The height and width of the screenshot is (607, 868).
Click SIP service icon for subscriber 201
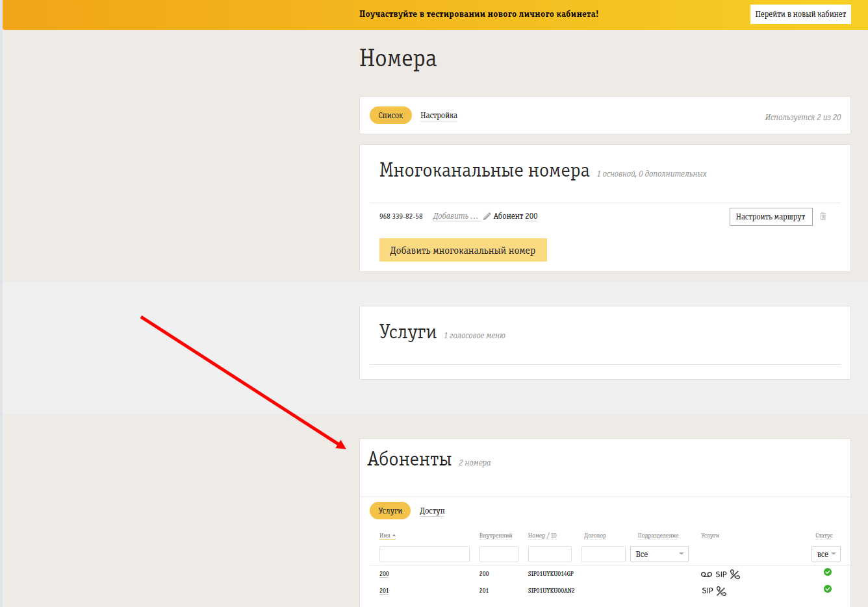pos(707,591)
